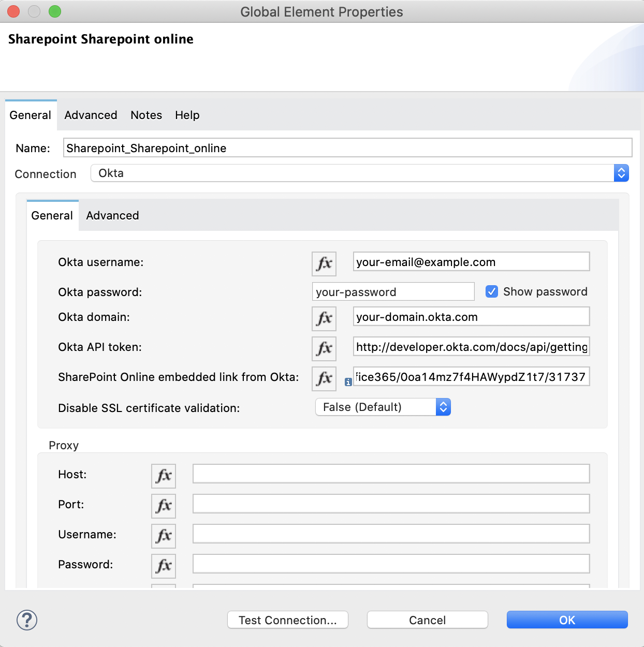Viewport: 644px width, 647px height.
Task: Select the inner Advanced connection tab
Action: coord(112,215)
